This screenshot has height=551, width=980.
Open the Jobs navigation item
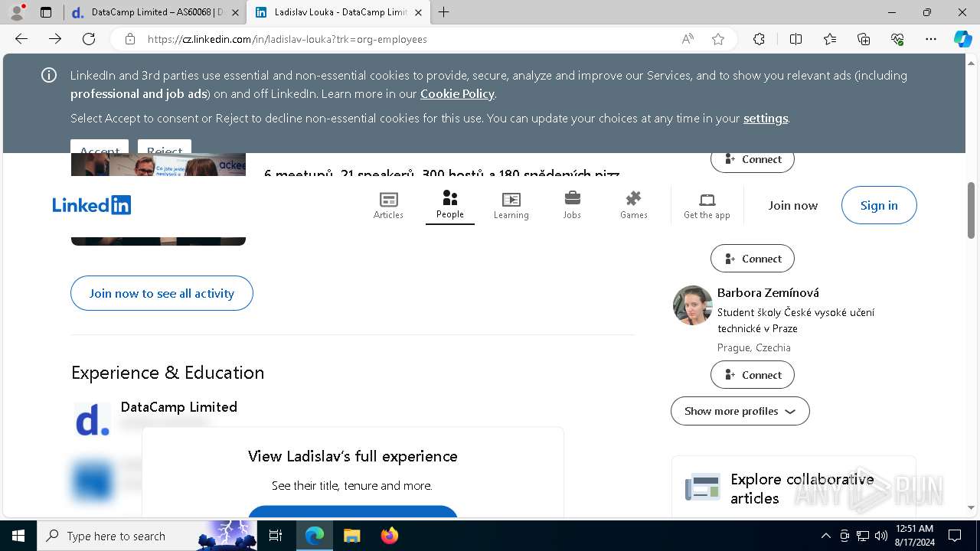click(572, 205)
